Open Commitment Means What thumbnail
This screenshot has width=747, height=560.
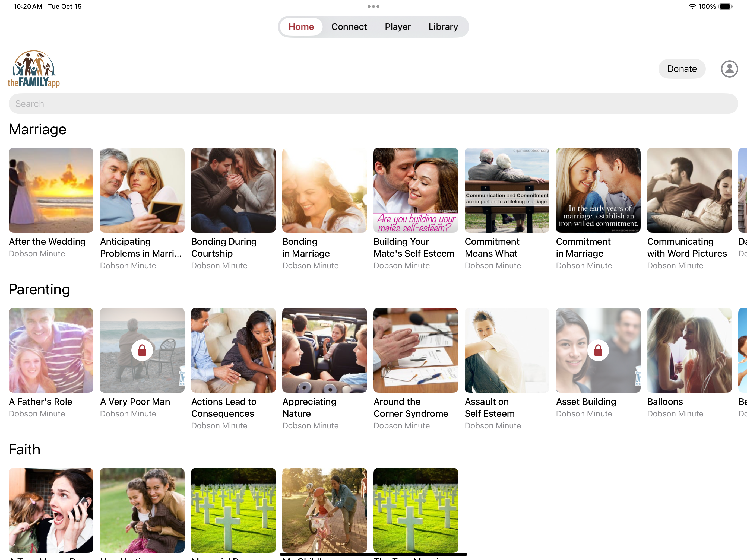click(x=507, y=190)
